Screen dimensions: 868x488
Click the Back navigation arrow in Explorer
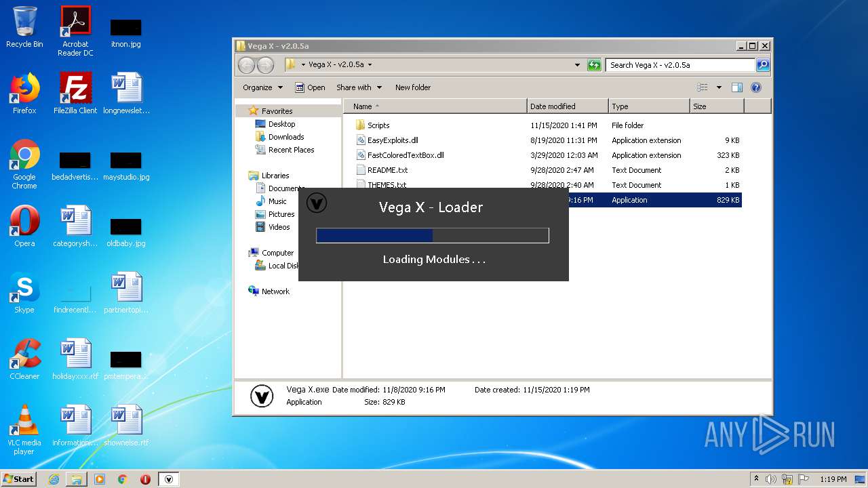(246, 65)
